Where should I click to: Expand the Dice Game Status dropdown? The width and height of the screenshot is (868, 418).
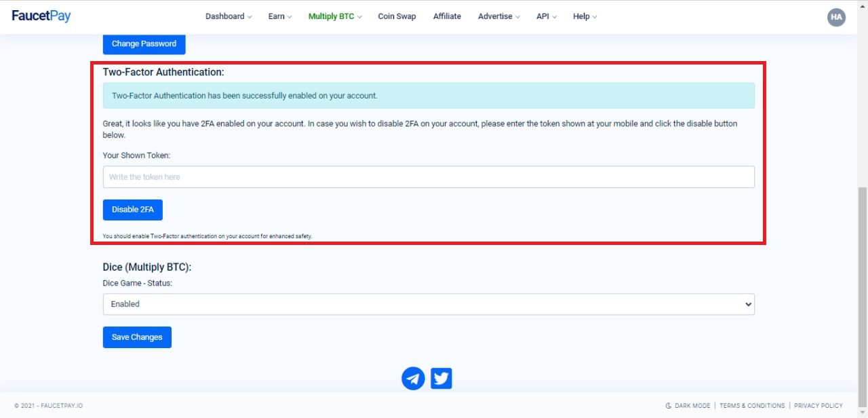pyautogui.click(x=428, y=304)
